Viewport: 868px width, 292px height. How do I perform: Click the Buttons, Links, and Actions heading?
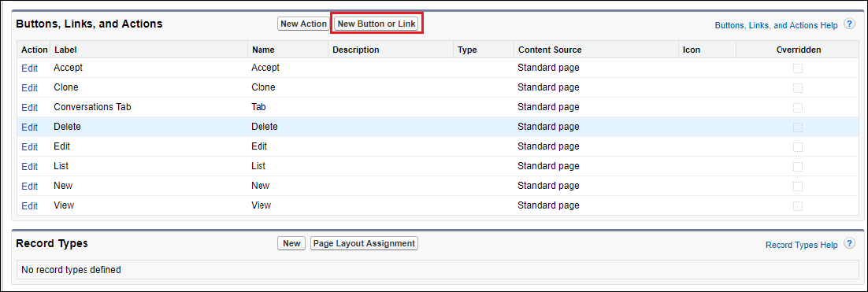(x=89, y=24)
